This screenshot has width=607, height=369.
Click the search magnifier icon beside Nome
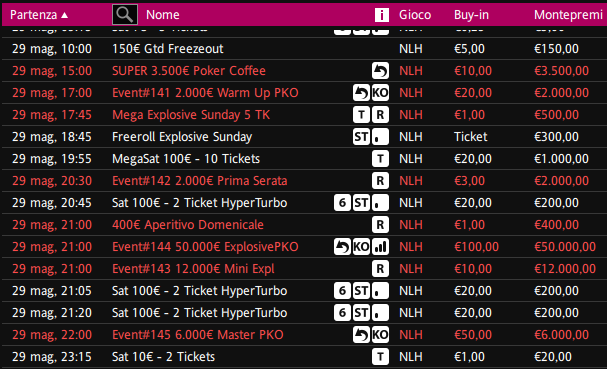[125, 15]
